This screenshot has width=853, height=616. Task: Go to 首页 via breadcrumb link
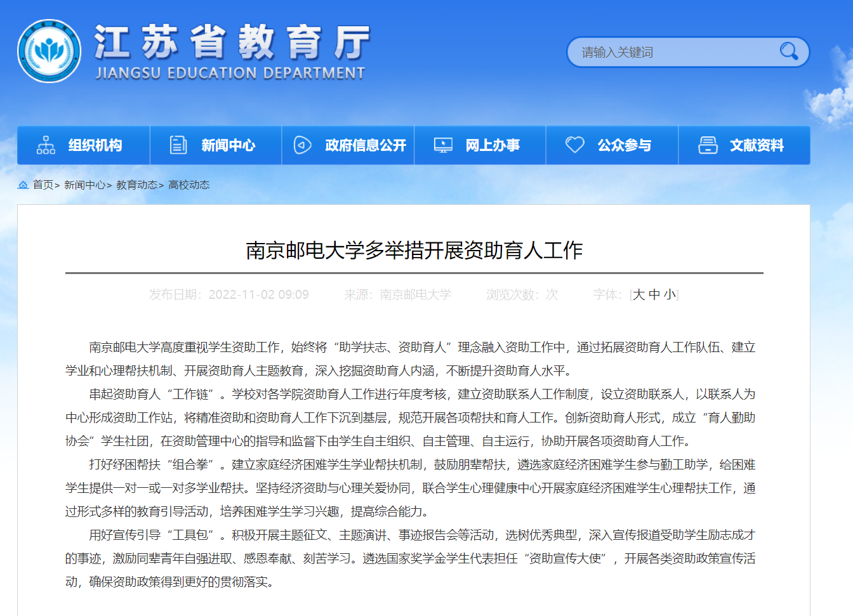(x=43, y=185)
